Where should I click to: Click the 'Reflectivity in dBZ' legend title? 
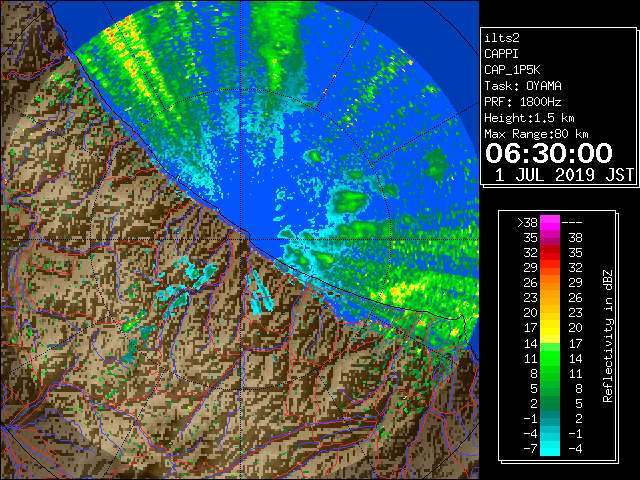[608, 336]
